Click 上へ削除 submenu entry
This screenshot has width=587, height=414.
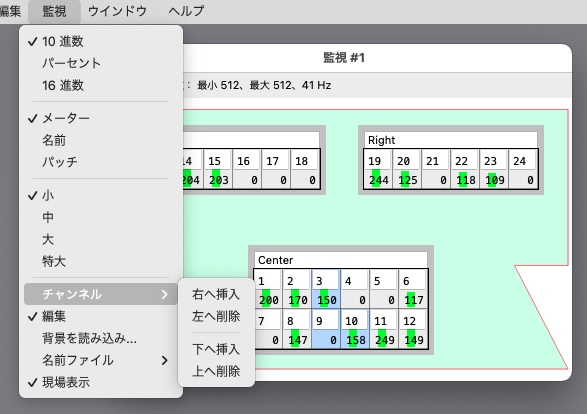216,371
